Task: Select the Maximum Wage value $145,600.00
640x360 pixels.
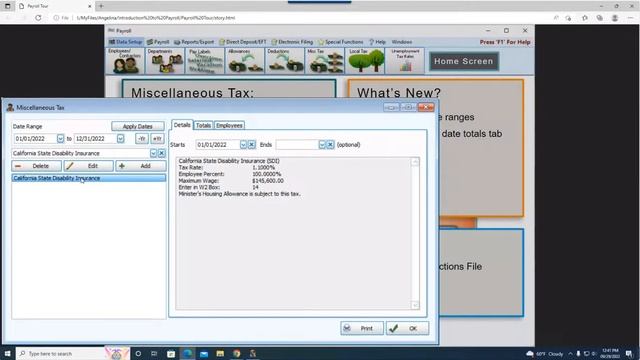Action: 268,180
